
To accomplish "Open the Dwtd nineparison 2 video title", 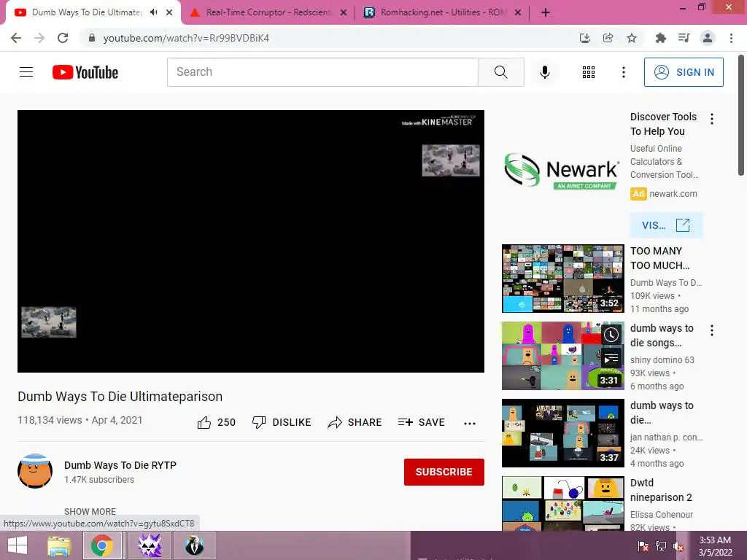I will click(661, 490).
